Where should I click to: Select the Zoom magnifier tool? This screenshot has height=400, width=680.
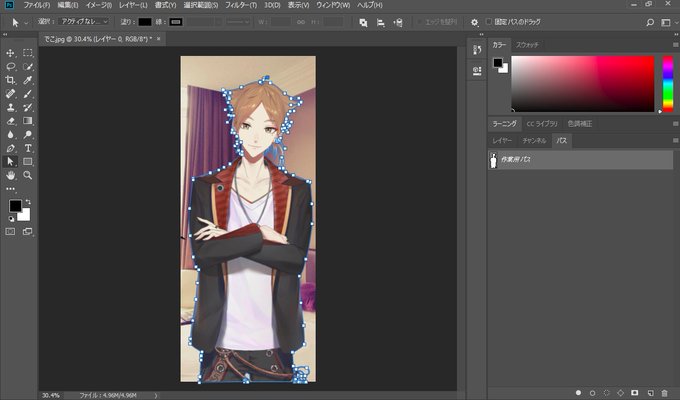tap(28, 175)
